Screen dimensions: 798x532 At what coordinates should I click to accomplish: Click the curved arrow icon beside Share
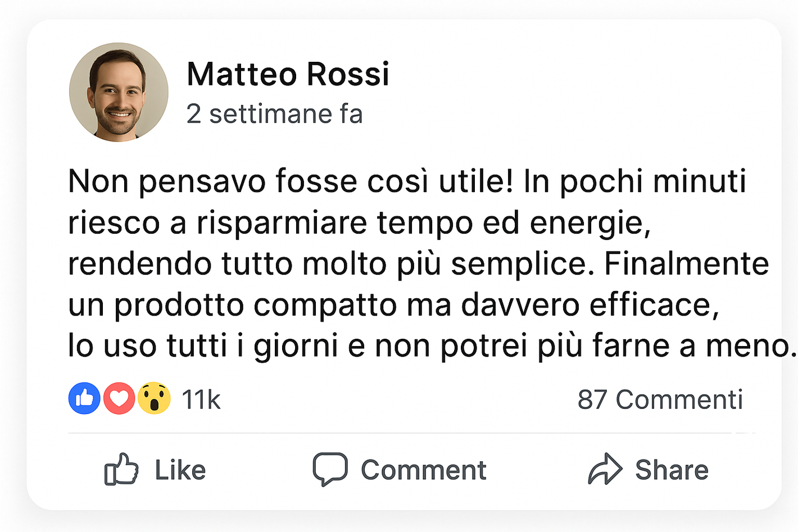point(605,469)
